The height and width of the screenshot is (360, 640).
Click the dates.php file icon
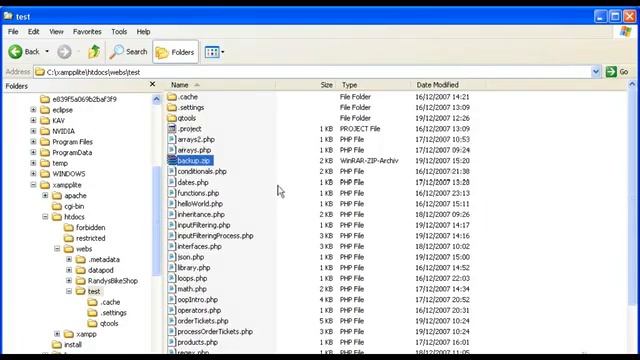point(172,182)
